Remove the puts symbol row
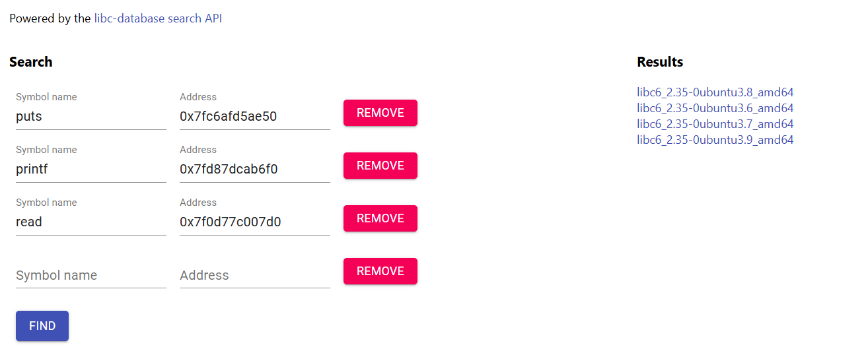This screenshot has width=868, height=351. click(x=380, y=113)
